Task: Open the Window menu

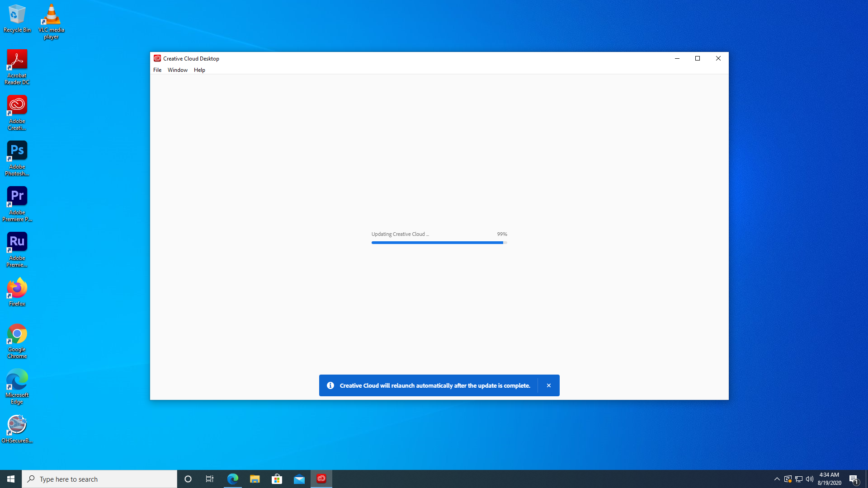Action: click(177, 70)
